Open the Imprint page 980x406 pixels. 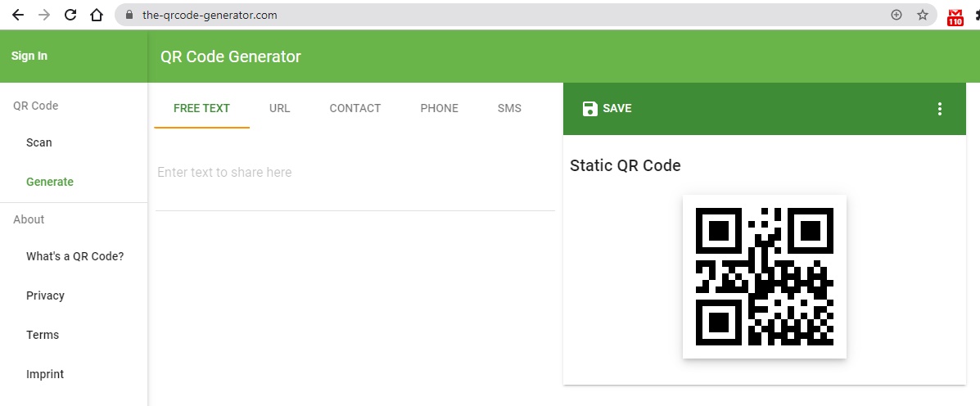coord(45,374)
